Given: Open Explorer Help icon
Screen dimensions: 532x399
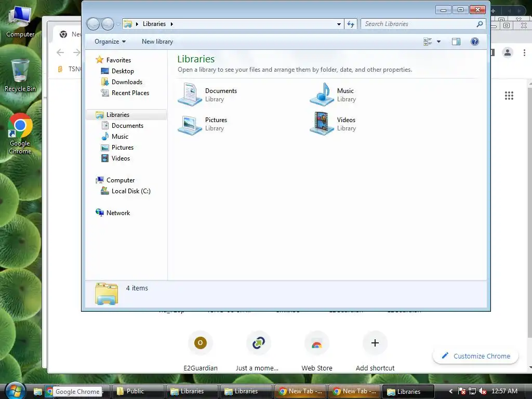Looking at the screenshot, I should click(475, 42).
